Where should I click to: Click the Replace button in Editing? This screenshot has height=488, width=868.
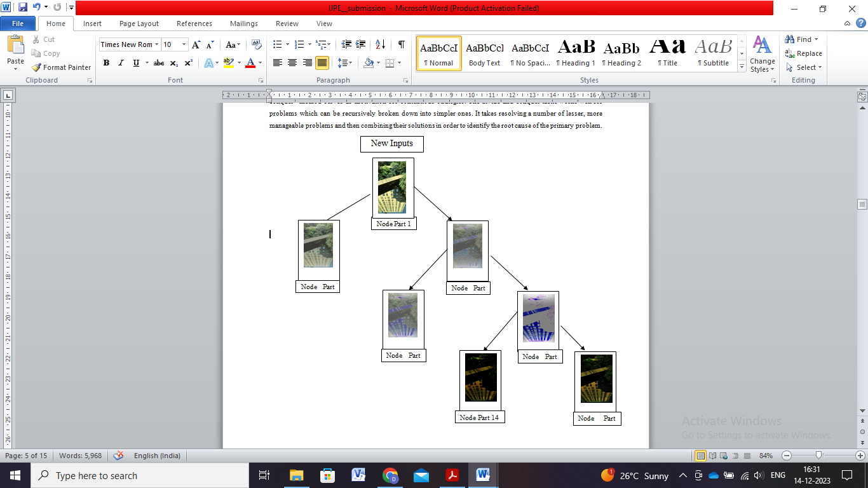point(804,53)
